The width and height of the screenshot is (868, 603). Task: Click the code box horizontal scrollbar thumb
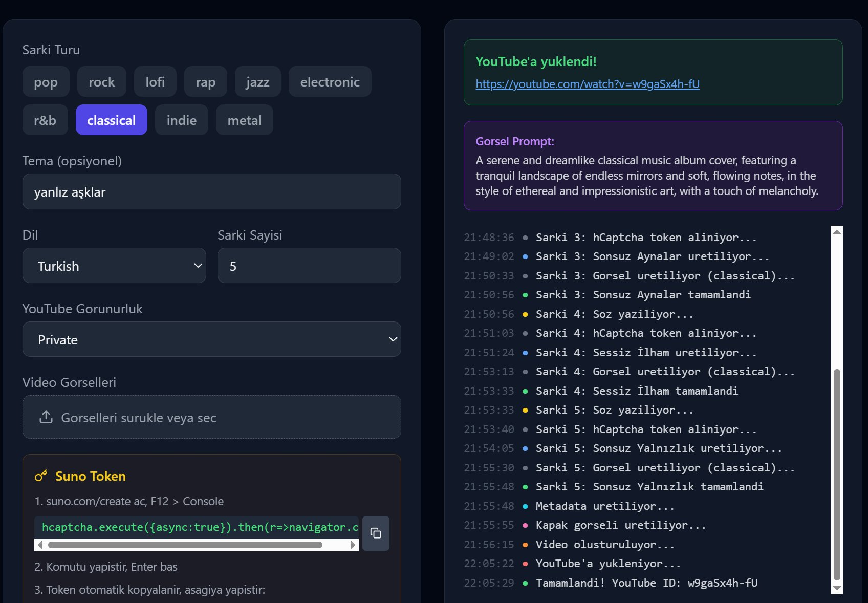coord(185,545)
